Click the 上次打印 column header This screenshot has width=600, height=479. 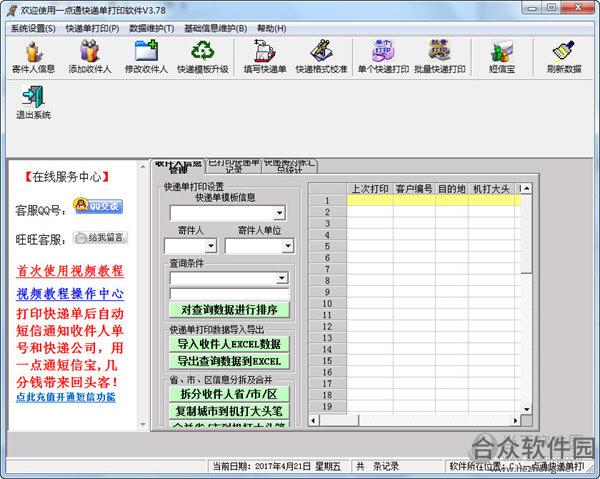[x=370, y=189]
